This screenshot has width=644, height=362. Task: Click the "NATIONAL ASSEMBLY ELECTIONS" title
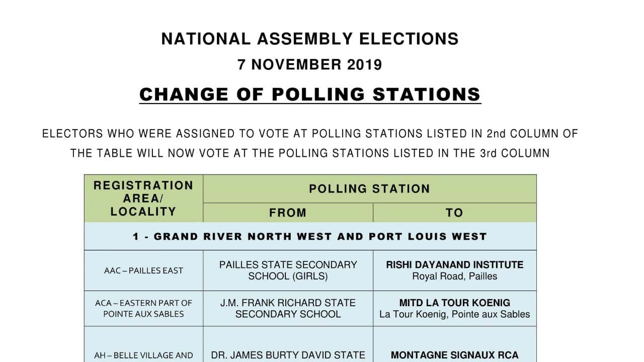pyautogui.click(x=309, y=39)
